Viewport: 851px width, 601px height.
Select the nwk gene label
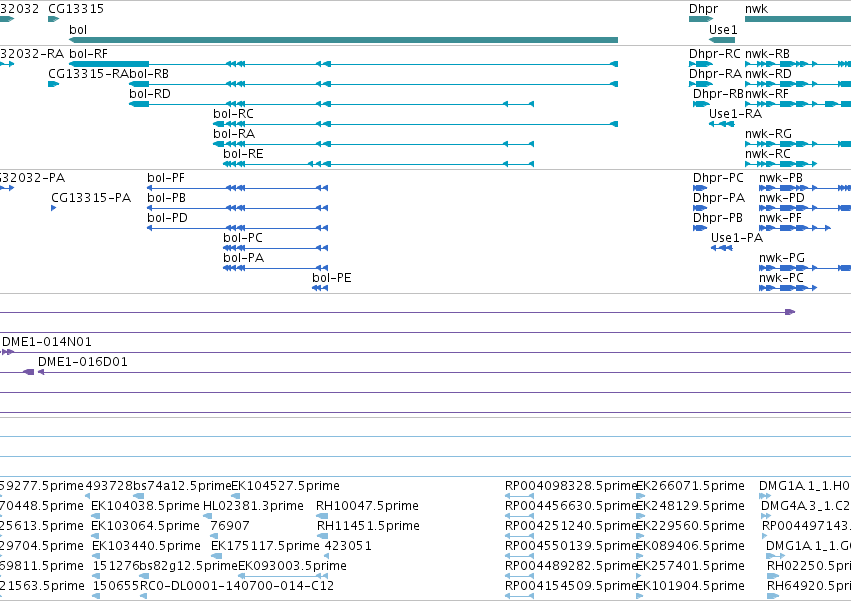tap(757, 9)
